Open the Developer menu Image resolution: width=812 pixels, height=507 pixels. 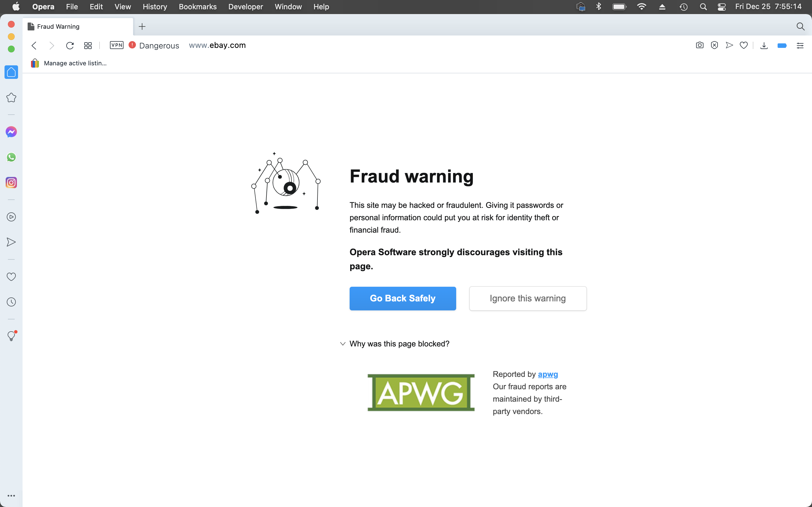(x=246, y=7)
